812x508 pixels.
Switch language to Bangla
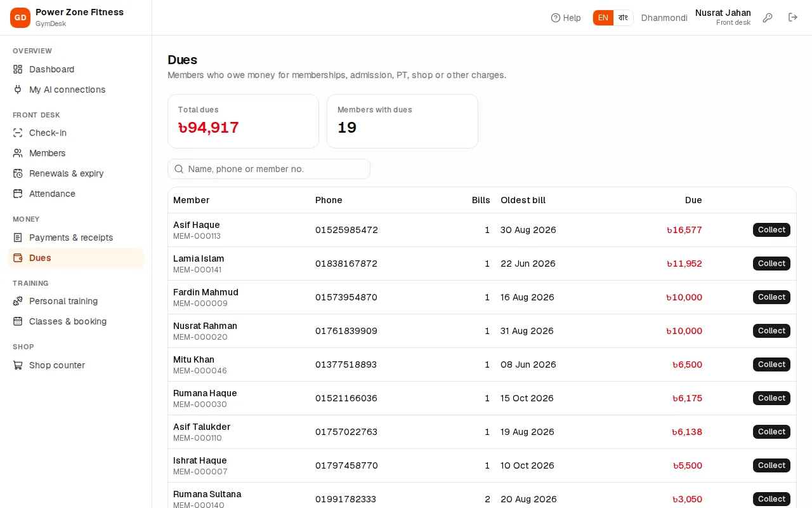pyautogui.click(x=623, y=18)
